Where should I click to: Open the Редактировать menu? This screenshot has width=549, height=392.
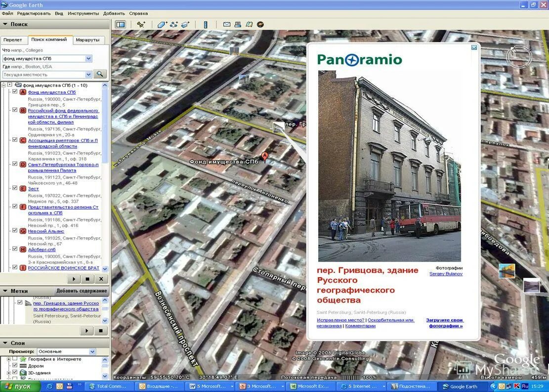(x=34, y=13)
